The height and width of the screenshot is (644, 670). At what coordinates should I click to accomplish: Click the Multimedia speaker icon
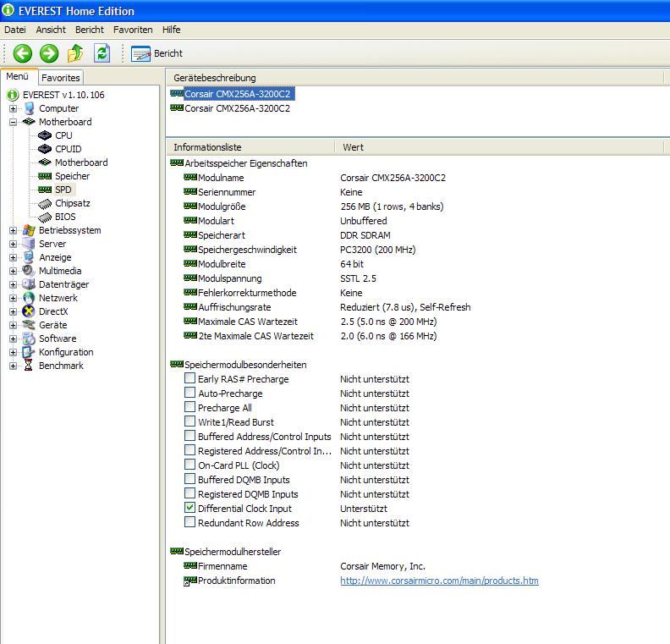(29, 271)
